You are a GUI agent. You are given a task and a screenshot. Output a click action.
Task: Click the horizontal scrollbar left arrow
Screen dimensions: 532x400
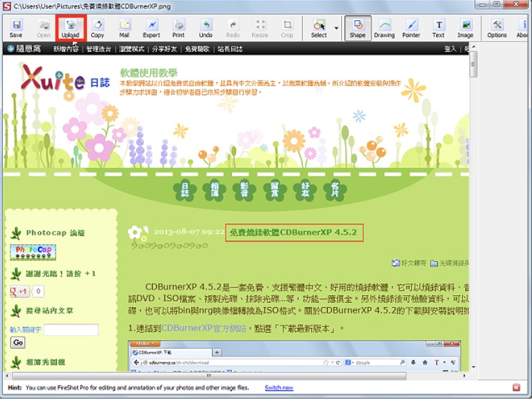(x=7, y=376)
